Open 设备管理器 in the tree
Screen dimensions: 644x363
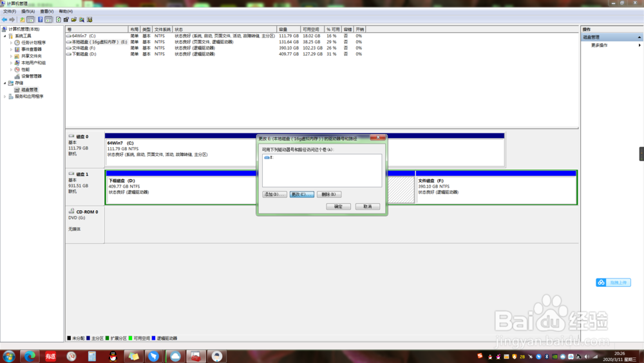(31, 76)
